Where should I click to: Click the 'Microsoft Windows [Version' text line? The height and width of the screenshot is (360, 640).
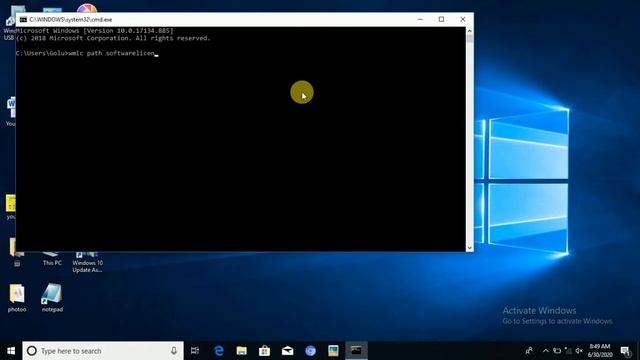[x=95, y=31]
